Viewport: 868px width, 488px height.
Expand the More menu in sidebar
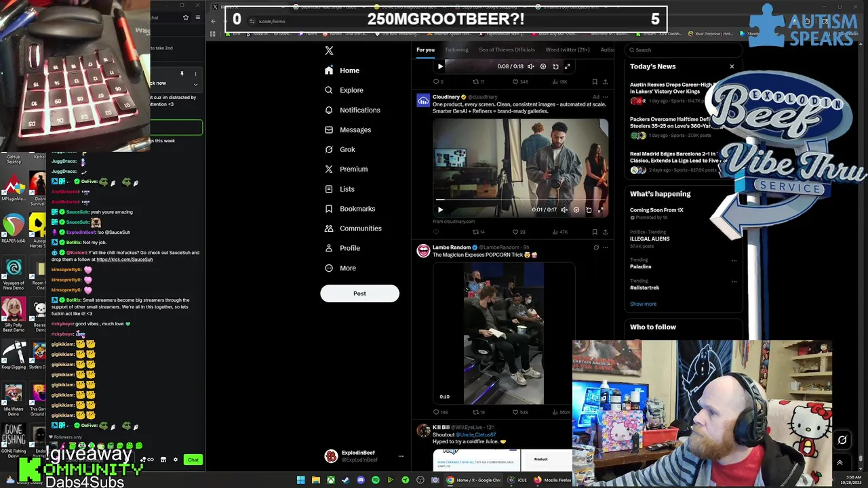(340, 268)
